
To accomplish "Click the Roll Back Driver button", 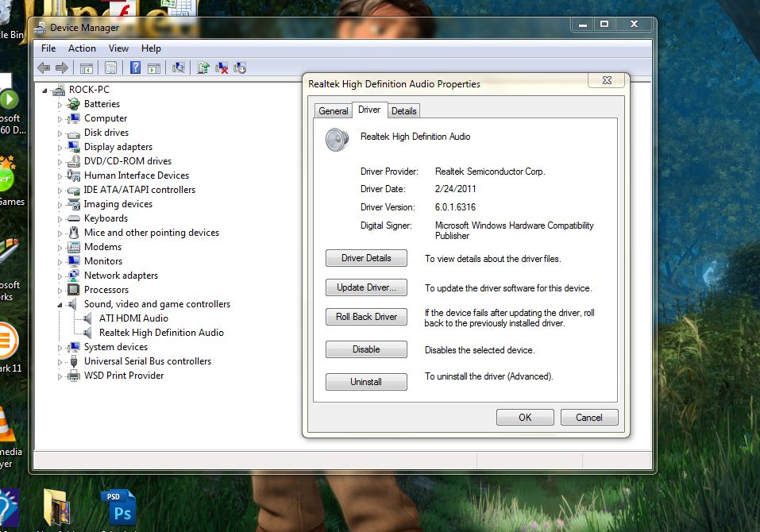I will [x=366, y=317].
